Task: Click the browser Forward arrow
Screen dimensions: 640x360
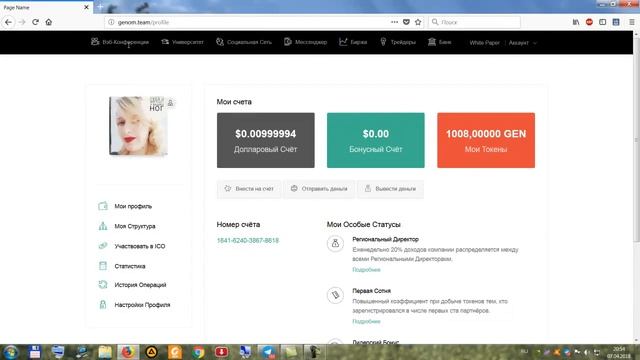Action: point(22,22)
